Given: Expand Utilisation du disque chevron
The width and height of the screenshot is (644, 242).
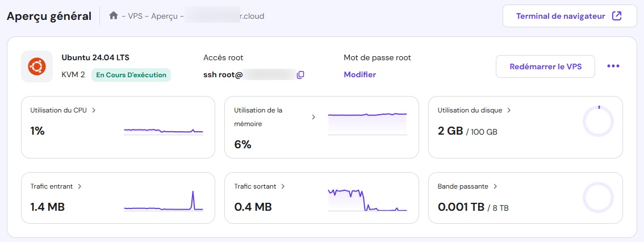Looking at the screenshot, I should (x=509, y=110).
